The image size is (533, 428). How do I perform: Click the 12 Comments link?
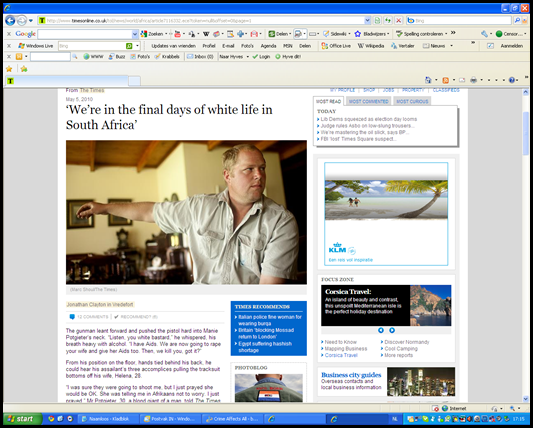(x=92, y=317)
